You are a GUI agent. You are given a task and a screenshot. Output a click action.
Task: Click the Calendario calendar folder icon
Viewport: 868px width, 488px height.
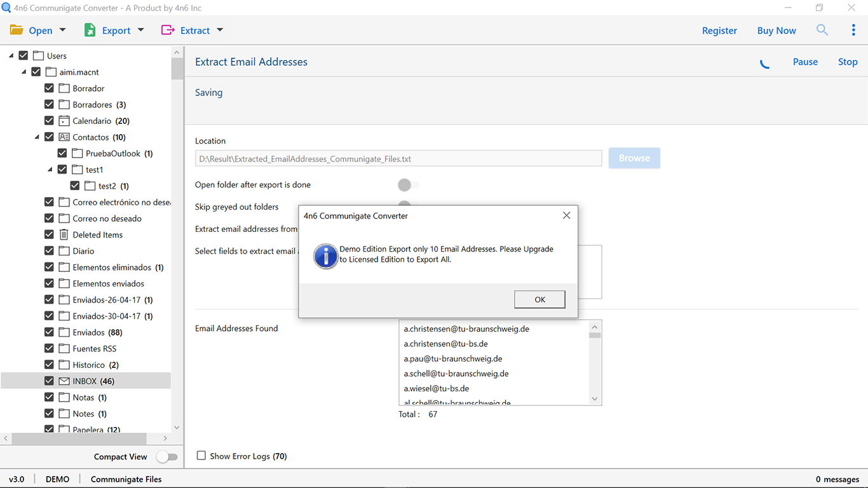[x=64, y=121]
